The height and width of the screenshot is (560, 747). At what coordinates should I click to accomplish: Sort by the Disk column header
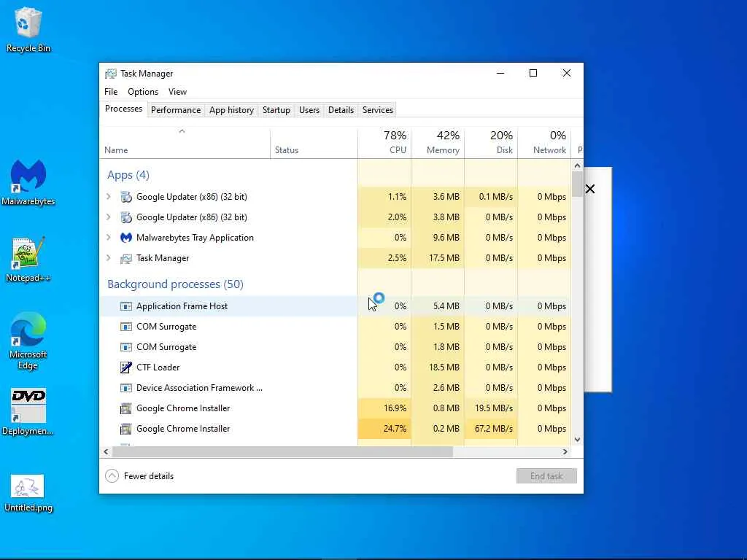[x=491, y=142]
